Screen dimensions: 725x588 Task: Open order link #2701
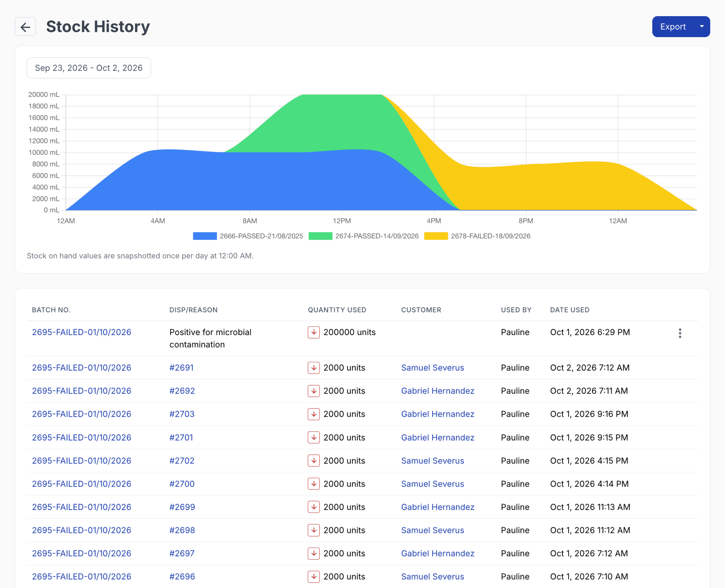181,438
